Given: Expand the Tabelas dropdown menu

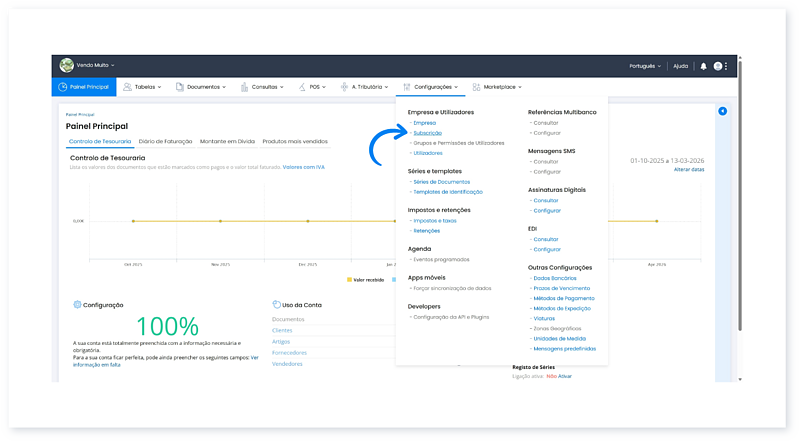Looking at the screenshot, I should [x=146, y=87].
